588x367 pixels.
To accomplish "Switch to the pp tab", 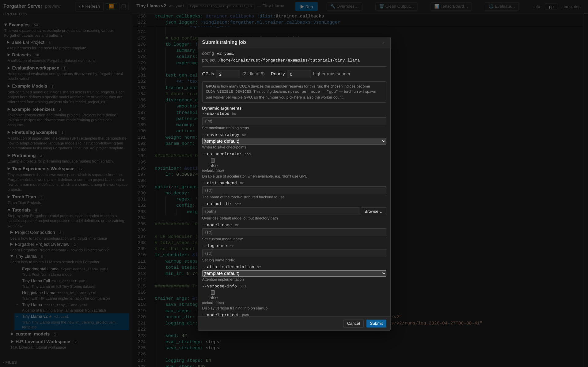I will (551, 6).
